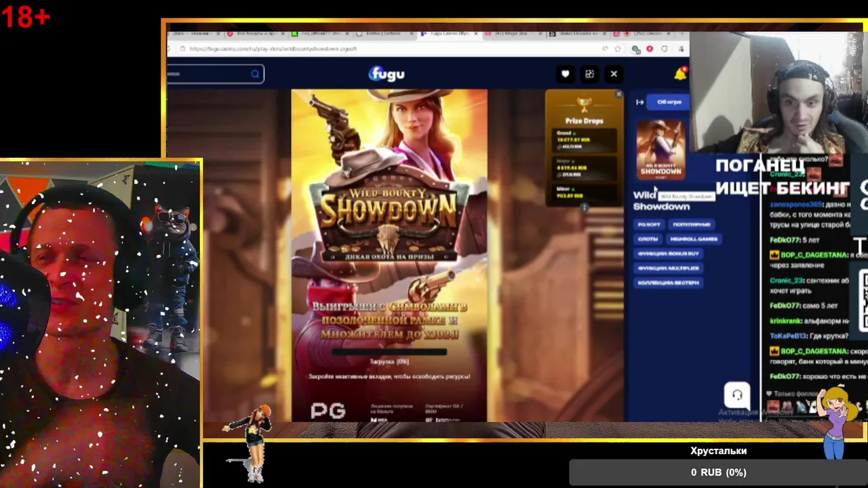Click the Функции: Bonus Buy tag
The width and height of the screenshot is (868, 488).
click(668, 253)
